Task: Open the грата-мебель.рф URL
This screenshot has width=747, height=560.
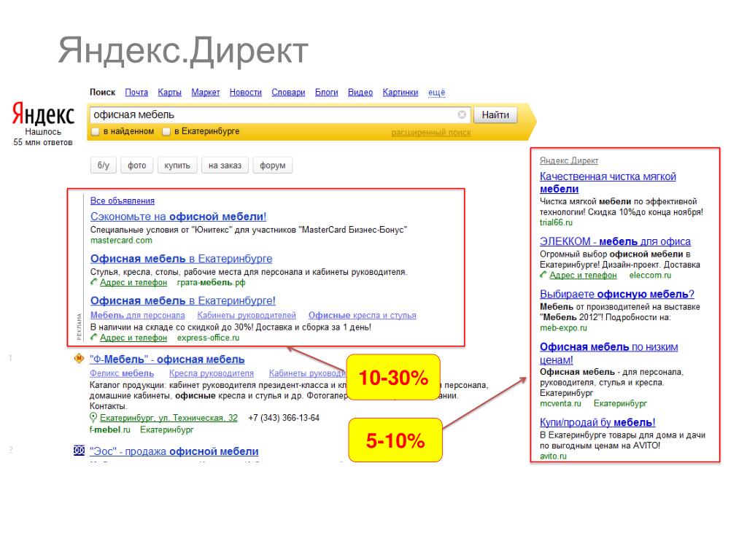Action: pyautogui.click(x=211, y=282)
